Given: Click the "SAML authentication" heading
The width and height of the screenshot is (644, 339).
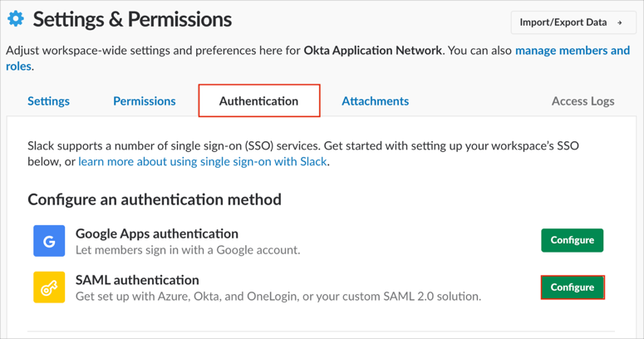Looking at the screenshot, I should coord(137,280).
